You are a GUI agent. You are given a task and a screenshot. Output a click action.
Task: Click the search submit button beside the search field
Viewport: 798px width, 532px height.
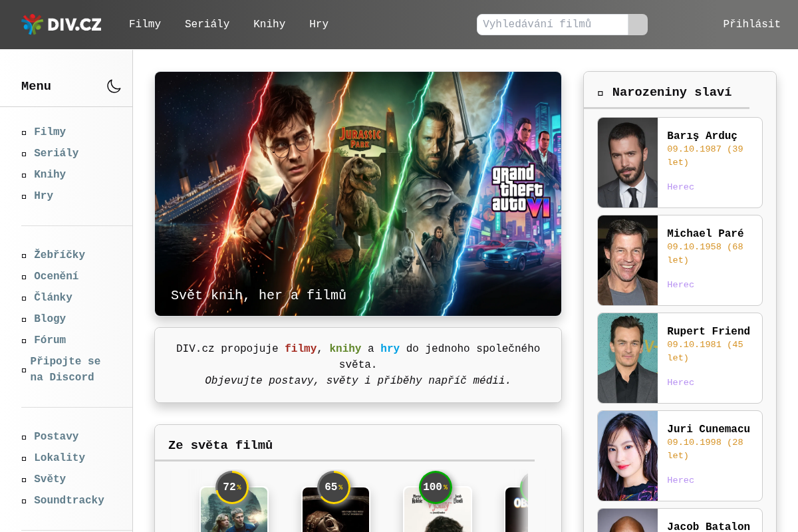(x=638, y=25)
